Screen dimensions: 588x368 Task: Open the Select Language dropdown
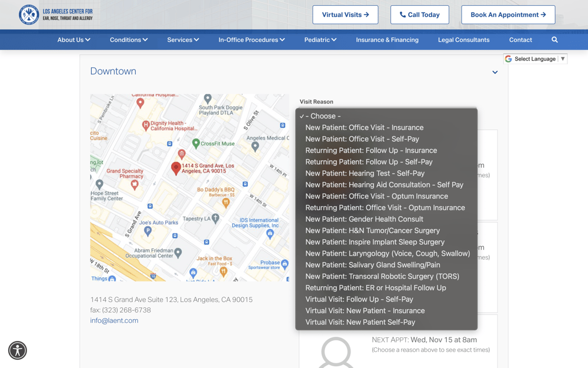(535, 59)
